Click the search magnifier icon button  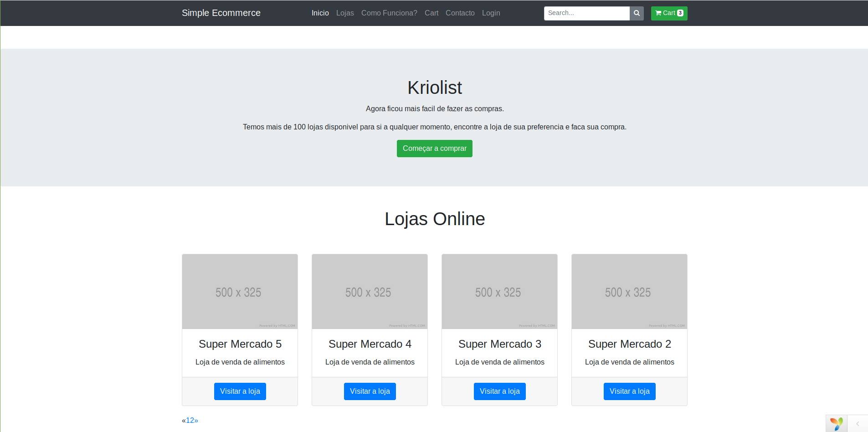pos(637,13)
